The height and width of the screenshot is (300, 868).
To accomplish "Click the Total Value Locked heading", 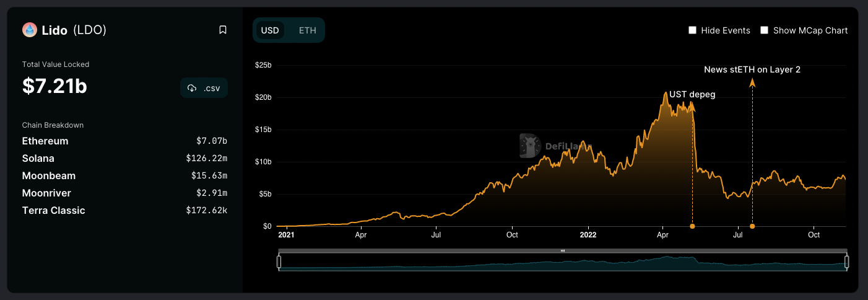I will click(56, 64).
